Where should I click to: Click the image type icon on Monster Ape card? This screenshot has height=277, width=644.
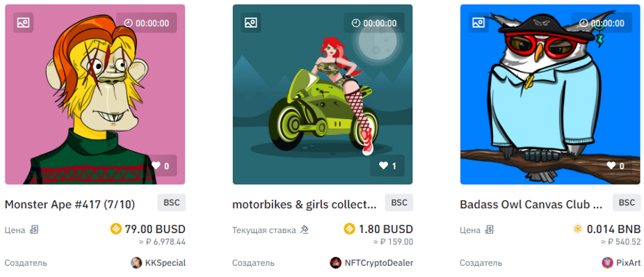[x=24, y=22]
